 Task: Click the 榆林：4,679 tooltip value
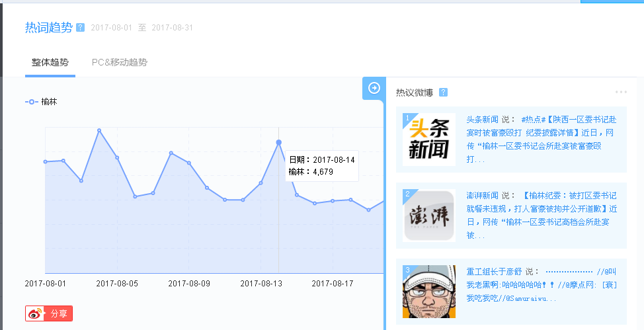pos(311,172)
